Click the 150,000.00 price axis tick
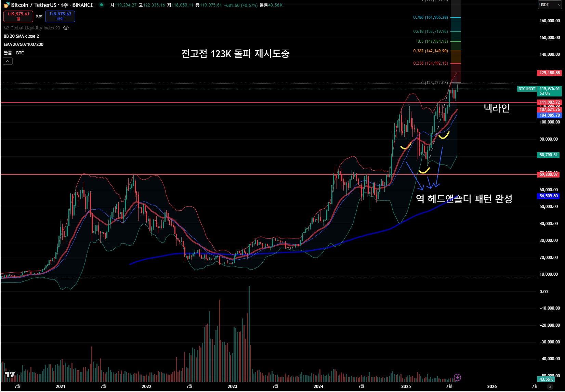This screenshot has height=392, width=565. (550, 38)
